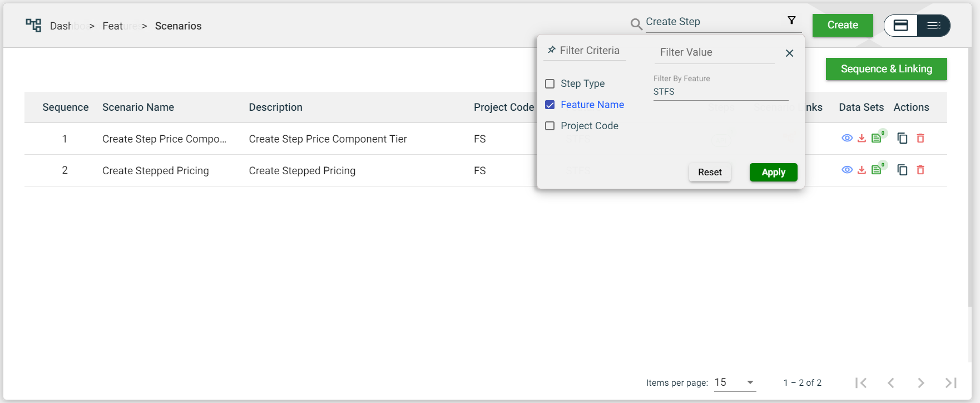Reset the filter criteria
Viewport: 980px width, 403px height.
[x=710, y=173]
